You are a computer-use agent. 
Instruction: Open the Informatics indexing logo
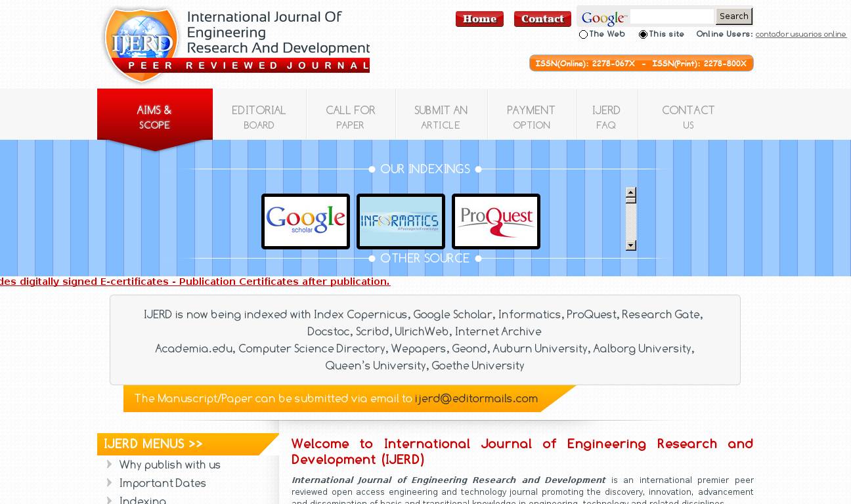[401, 222]
